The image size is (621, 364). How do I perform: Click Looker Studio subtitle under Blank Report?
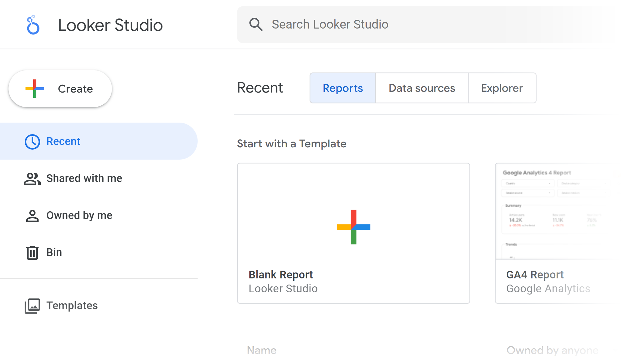point(283,288)
